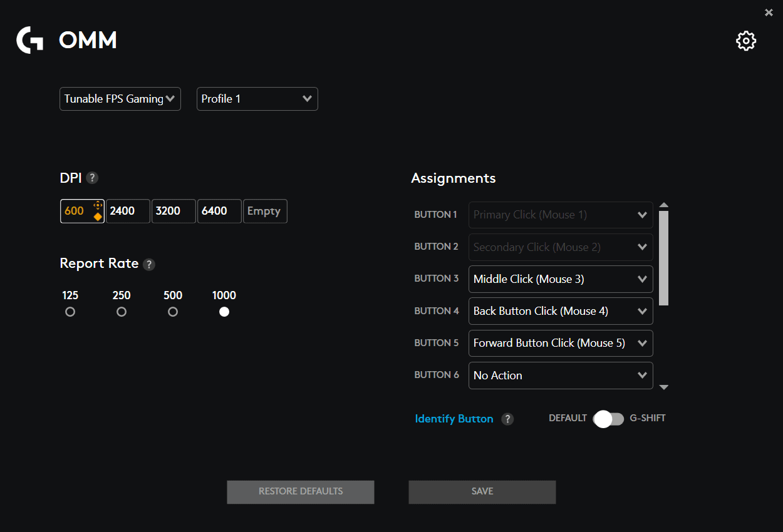
Task: Select the 600 DPI slot
Action: (x=82, y=211)
